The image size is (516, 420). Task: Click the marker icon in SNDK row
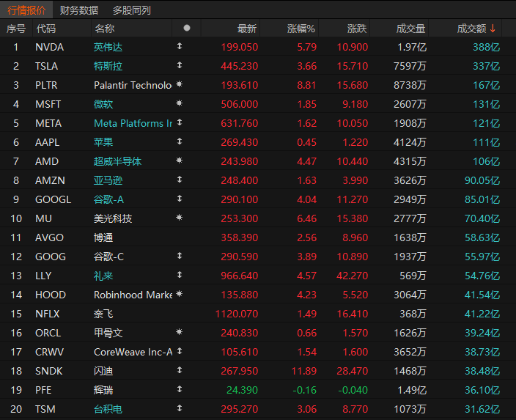180,370
